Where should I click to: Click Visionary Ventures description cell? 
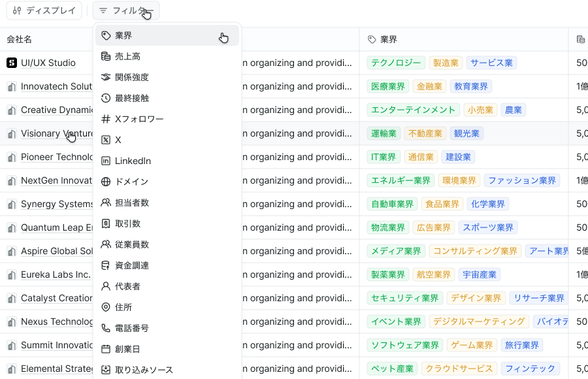tap(301, 133)
